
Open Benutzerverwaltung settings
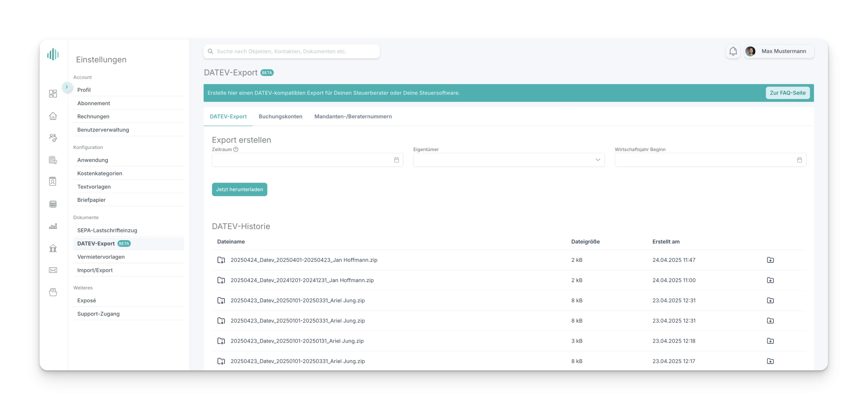pyautogui.click(x=129, y=130)
